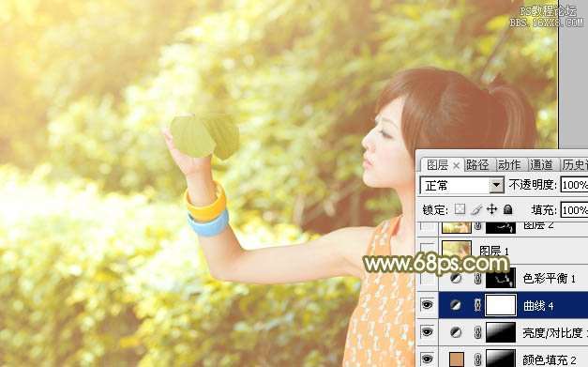Hide the 曲线 4 layer

[x=427, y=305]
